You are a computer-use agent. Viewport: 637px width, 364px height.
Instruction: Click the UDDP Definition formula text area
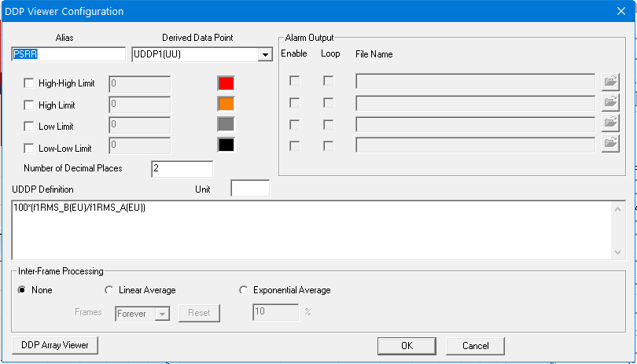point(311,230)
